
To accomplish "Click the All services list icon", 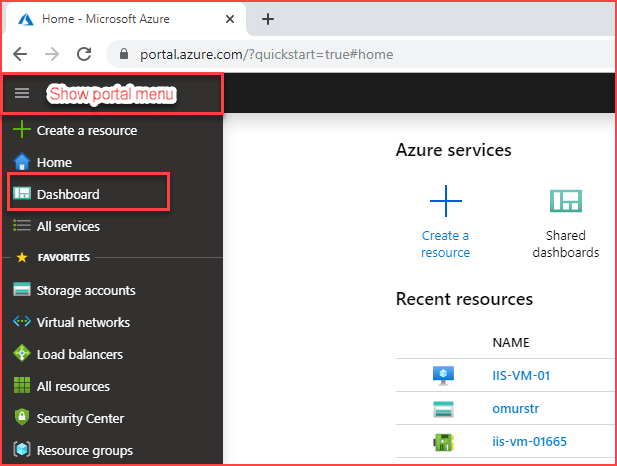I will (22, 226).
